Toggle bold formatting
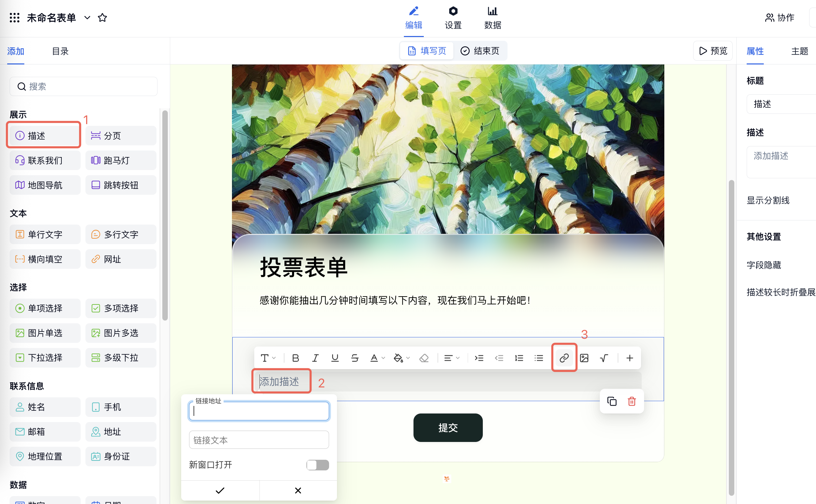Viewport: 816px width, 504px height. pos(295,358)
